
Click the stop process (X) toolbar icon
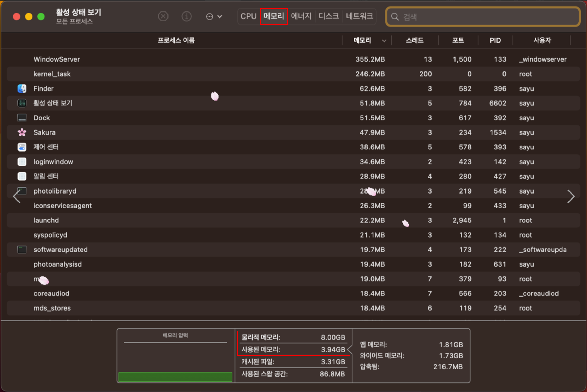pyautogui.click(x=163, y=16)
